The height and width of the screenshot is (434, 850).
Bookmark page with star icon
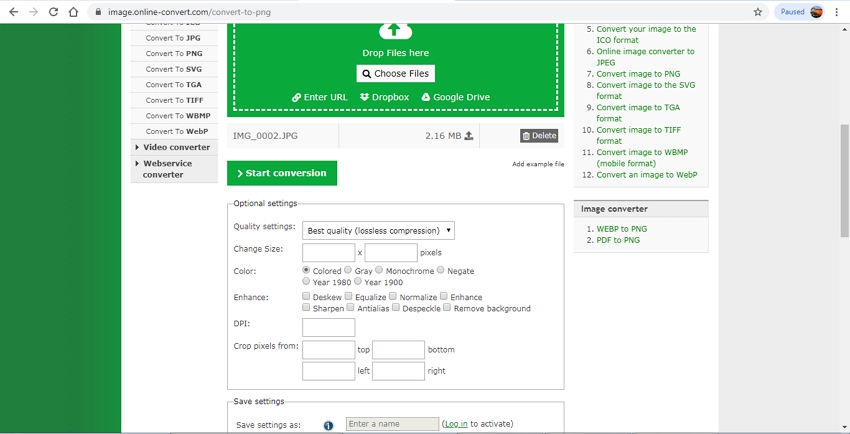pyautogui.click(x=758, y=12)
